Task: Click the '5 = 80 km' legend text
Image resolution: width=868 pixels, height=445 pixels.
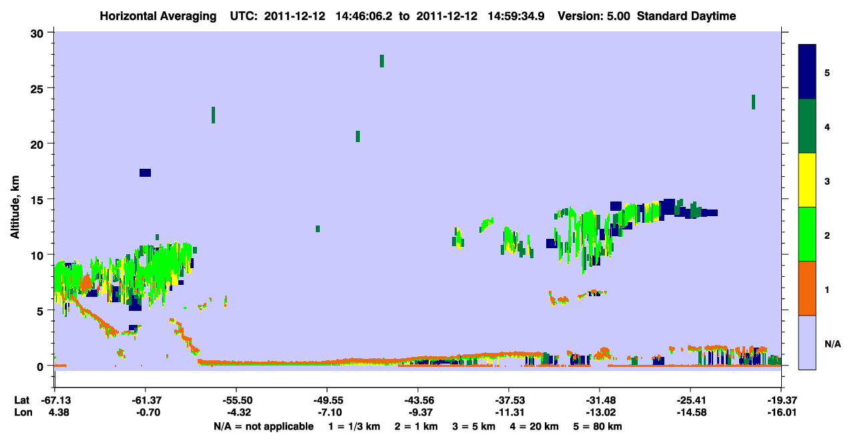Action: point(597,426)
